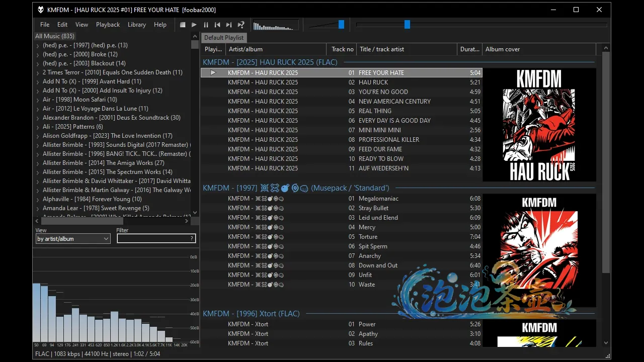Sort by Track no column header
Screen dimensions: 644x362
pyautogui.click(x=342, y=49)
